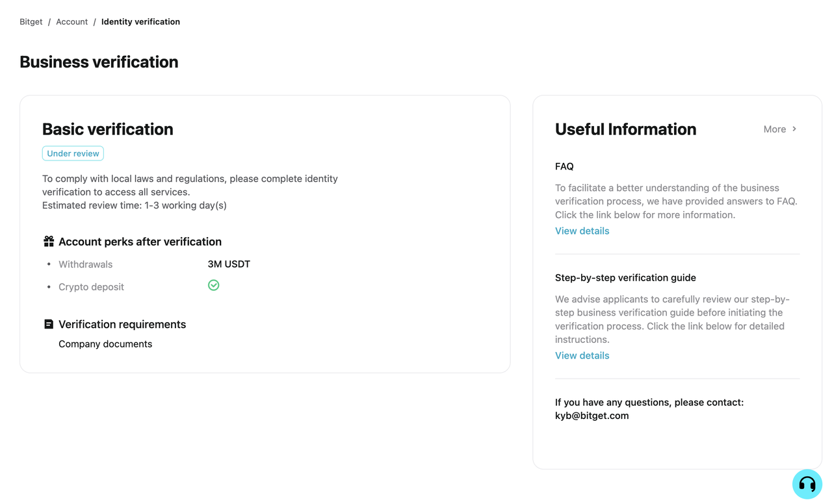Click the Basic verification heading
Viewport: 832px width, 504px height.
(x=108, y=129)
